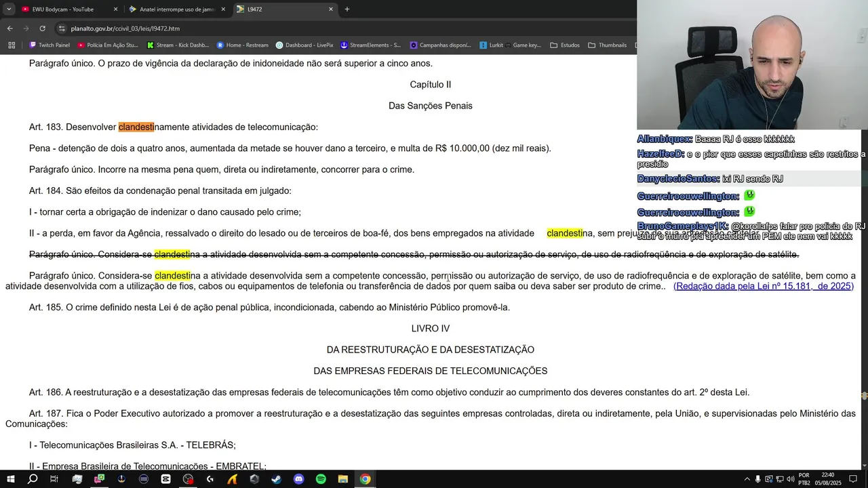The width and height of the screenshot is (868, 488).
Task: Open the tab search dropdown arrow
Action: pyautogui.click(x=9, y=9)
